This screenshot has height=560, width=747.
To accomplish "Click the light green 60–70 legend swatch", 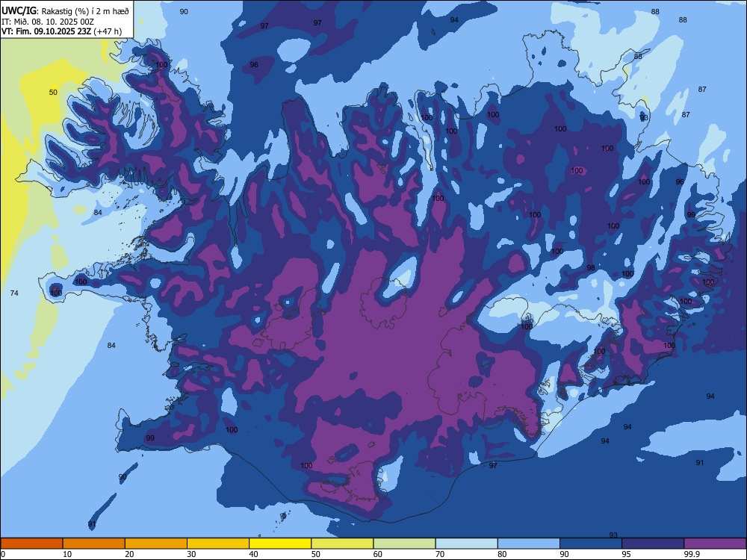I will coord(404,544).
